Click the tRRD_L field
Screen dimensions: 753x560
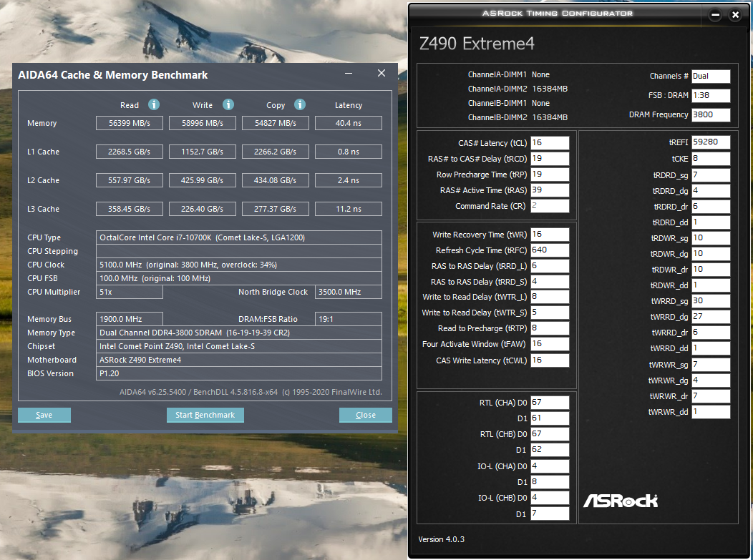[x=550, y=266]
